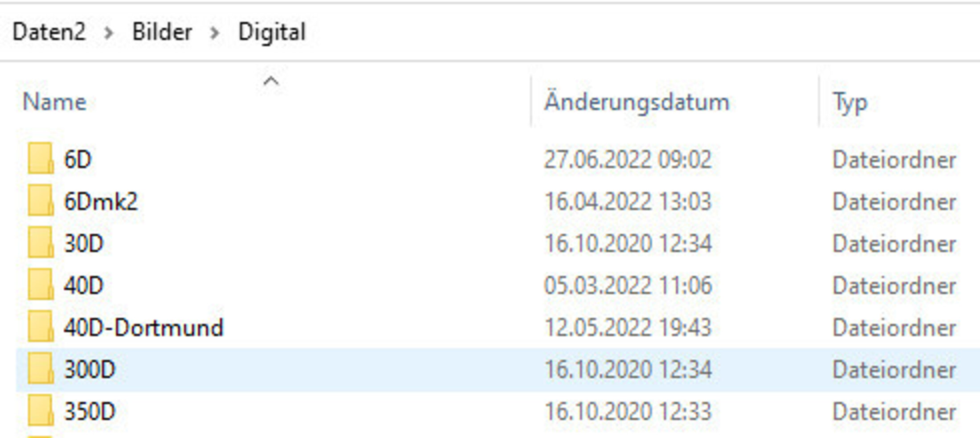Select the 40D-Dortmund folder name
Screen dimensions: 980x438
(x=143, y=327)
